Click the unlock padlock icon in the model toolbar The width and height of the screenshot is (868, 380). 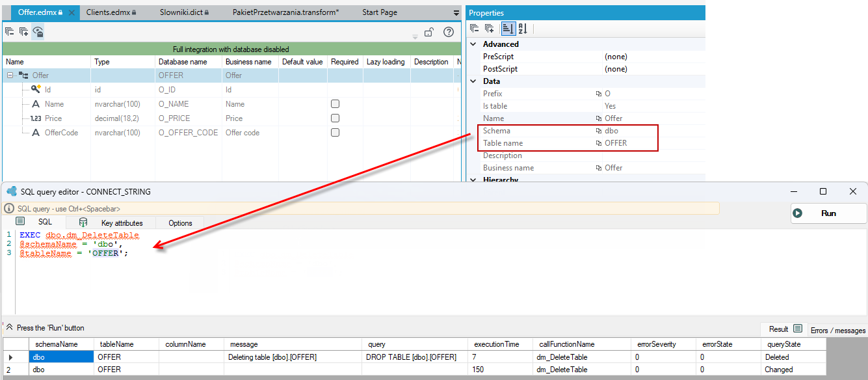(429, 32)
